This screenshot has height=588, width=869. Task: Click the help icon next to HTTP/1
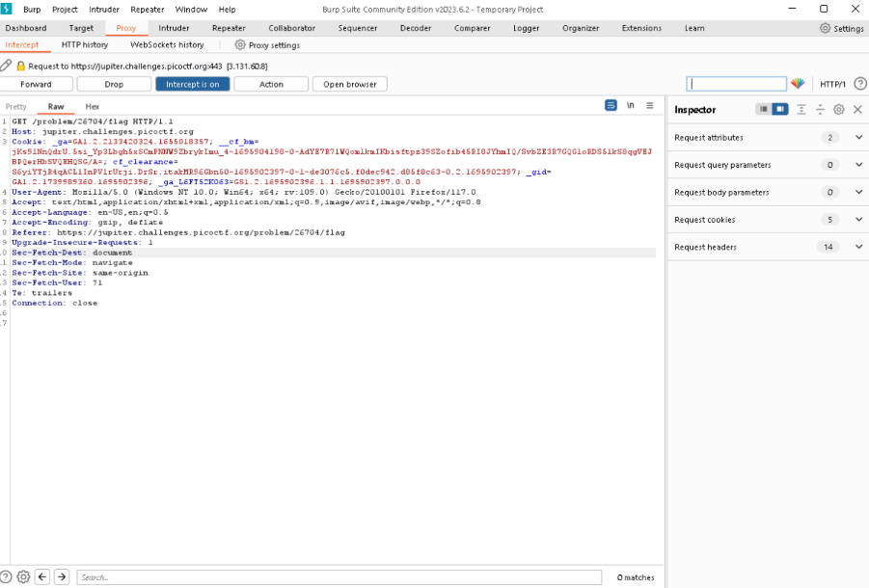coord(860,84)
